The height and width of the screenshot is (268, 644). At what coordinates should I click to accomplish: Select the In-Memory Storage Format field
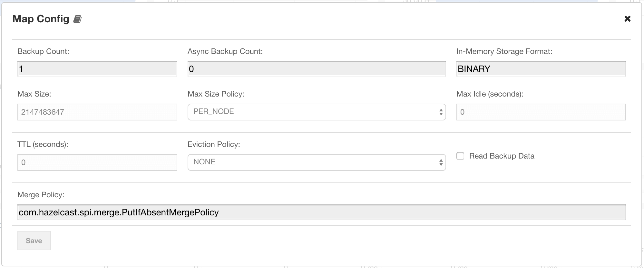(x=541, y=69)
